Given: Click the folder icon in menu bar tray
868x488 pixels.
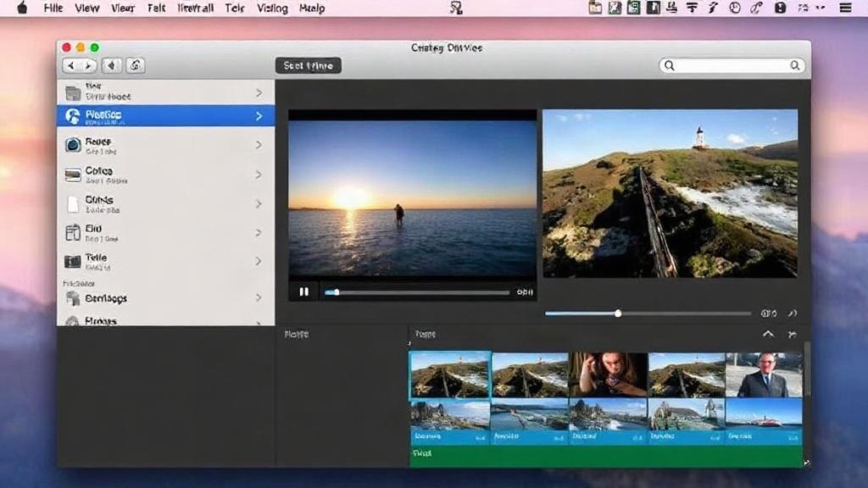Looking at the screenshot, I should pyautogui.click(x=595, y=8).
